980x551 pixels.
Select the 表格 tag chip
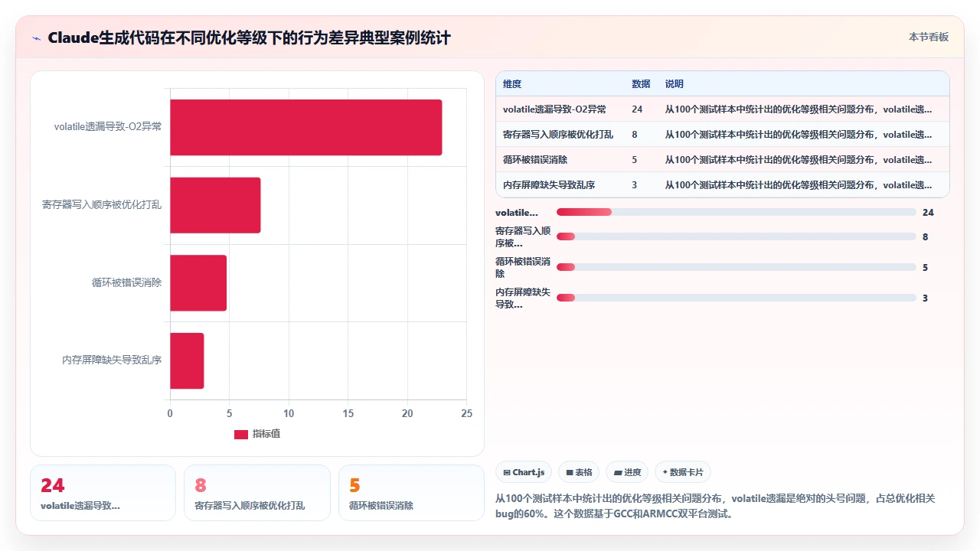(577, 472)
